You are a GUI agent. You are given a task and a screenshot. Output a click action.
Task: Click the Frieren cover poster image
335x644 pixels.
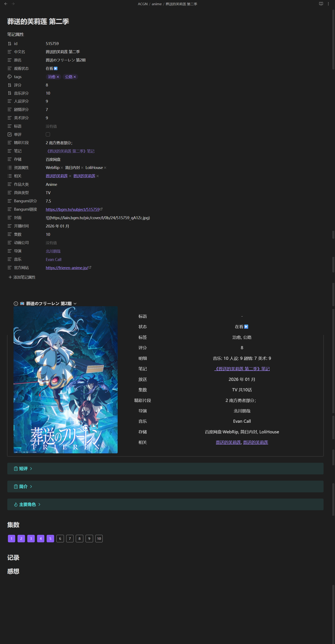tap(65, 380)
